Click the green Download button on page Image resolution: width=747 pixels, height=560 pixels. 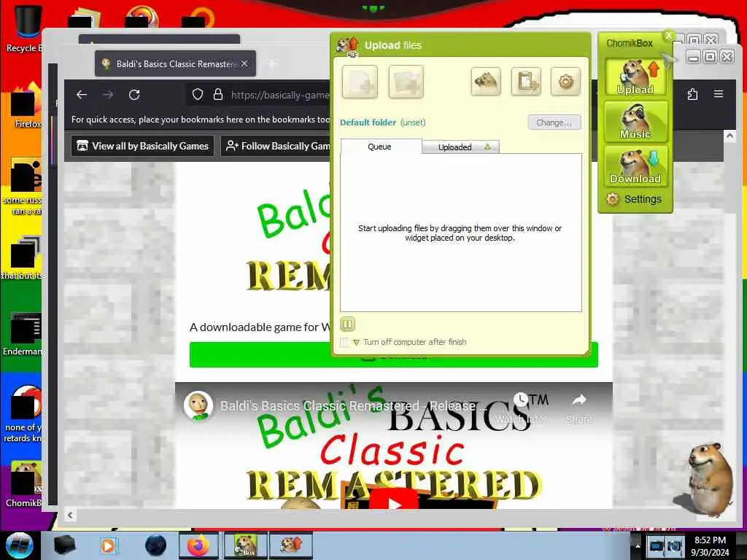[x=393, y=355]
